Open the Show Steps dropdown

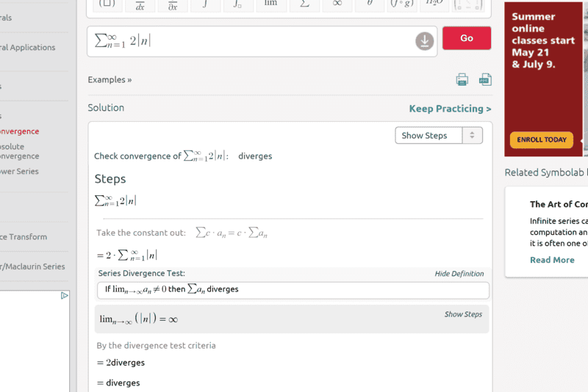click(x=439, y=136)
